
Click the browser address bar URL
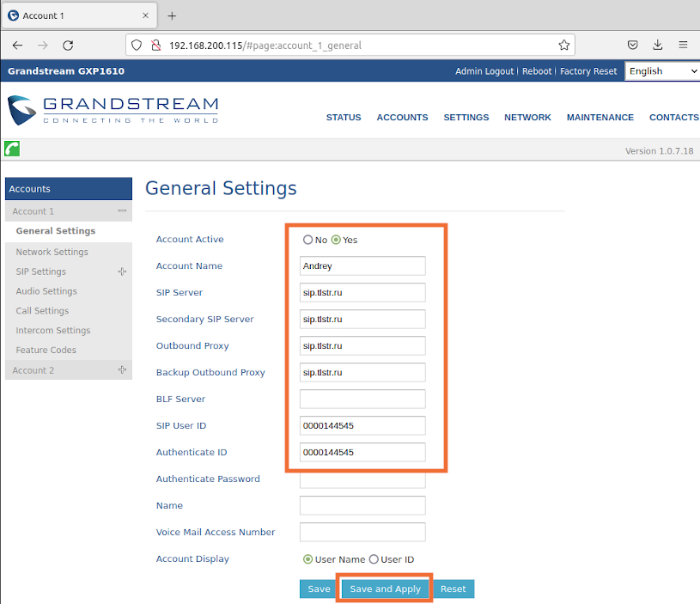(x=265, y=45)
